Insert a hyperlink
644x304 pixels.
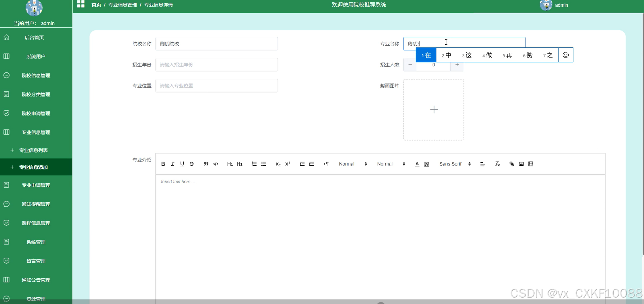512,164
